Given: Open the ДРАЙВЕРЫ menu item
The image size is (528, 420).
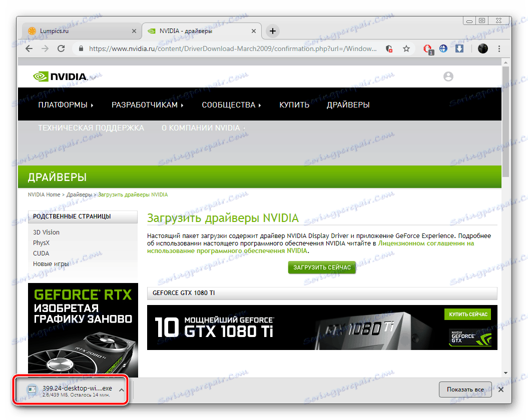Looking at the screenshot, I should 348,105.
